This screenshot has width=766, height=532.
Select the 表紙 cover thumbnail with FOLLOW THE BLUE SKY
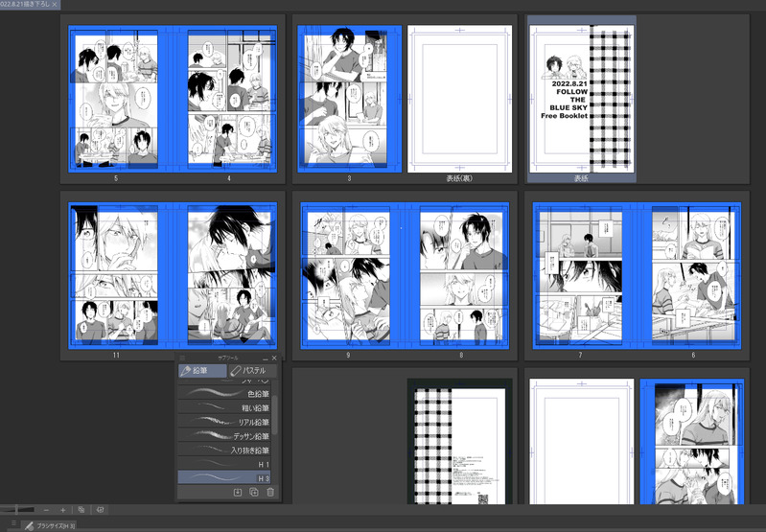click(x=581, y=99)
